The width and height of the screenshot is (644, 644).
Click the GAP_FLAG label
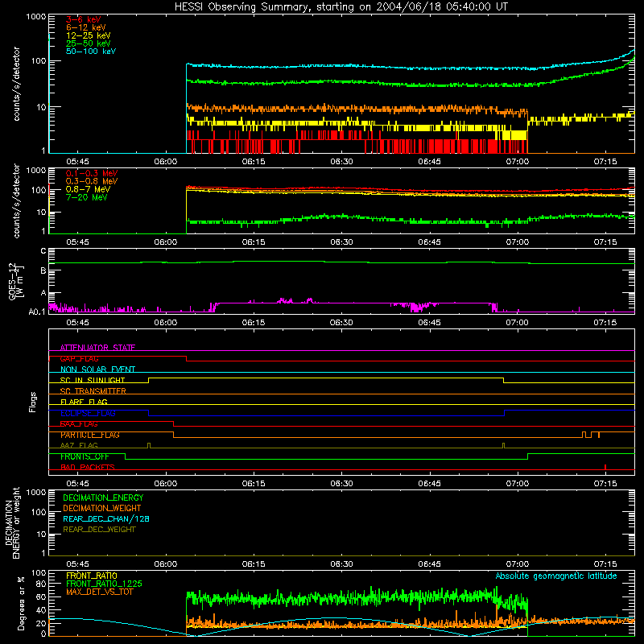pos(79,358)
